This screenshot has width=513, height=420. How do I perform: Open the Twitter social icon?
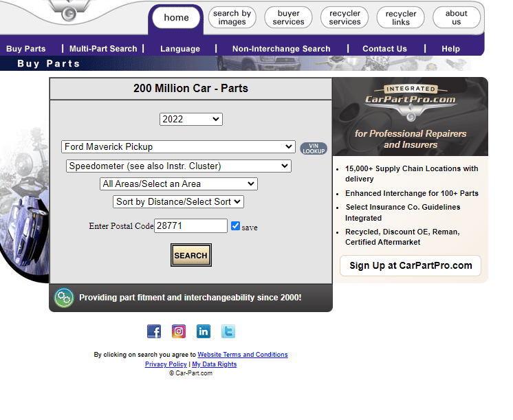point(228,331)
